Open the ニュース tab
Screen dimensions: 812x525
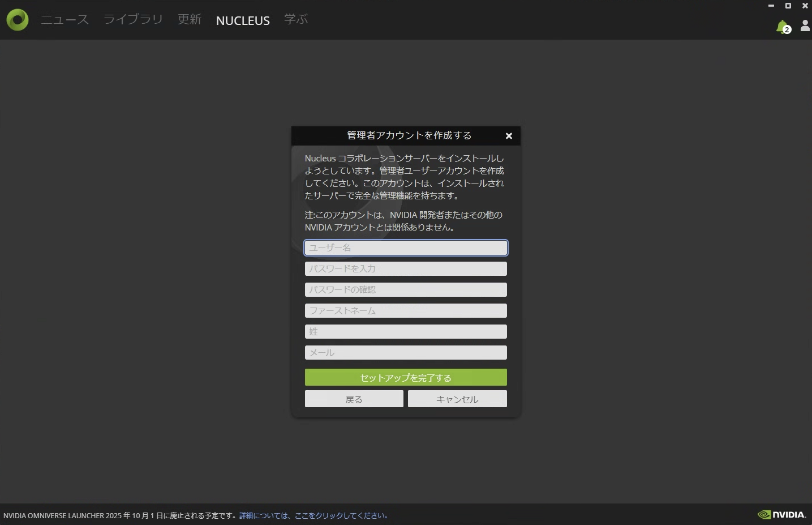tap(65, 20)
